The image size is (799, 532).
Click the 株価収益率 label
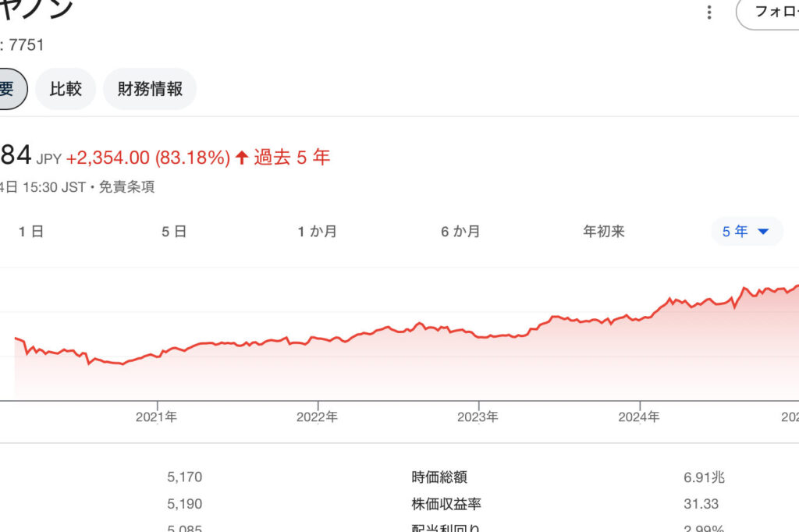point(446,504)
